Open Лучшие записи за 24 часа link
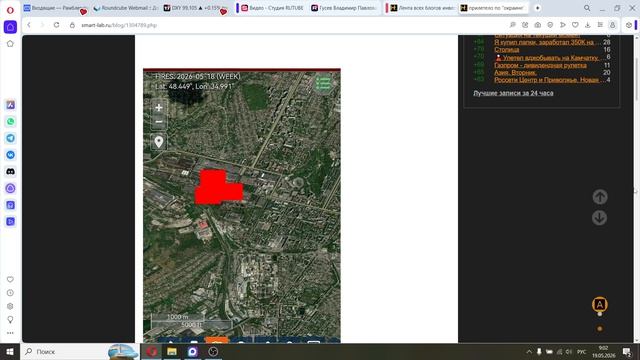640x360 pixels. tap(513, 93)
